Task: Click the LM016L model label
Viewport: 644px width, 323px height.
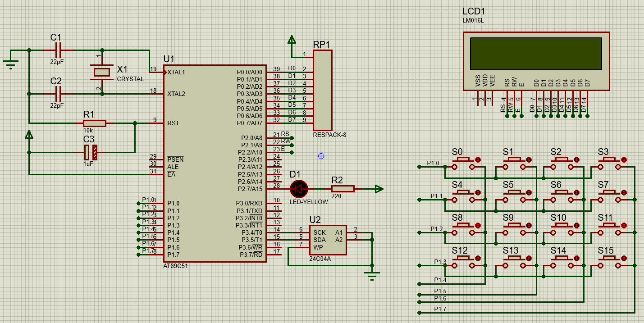Action: pyautogui.click(x=473, y=20)
